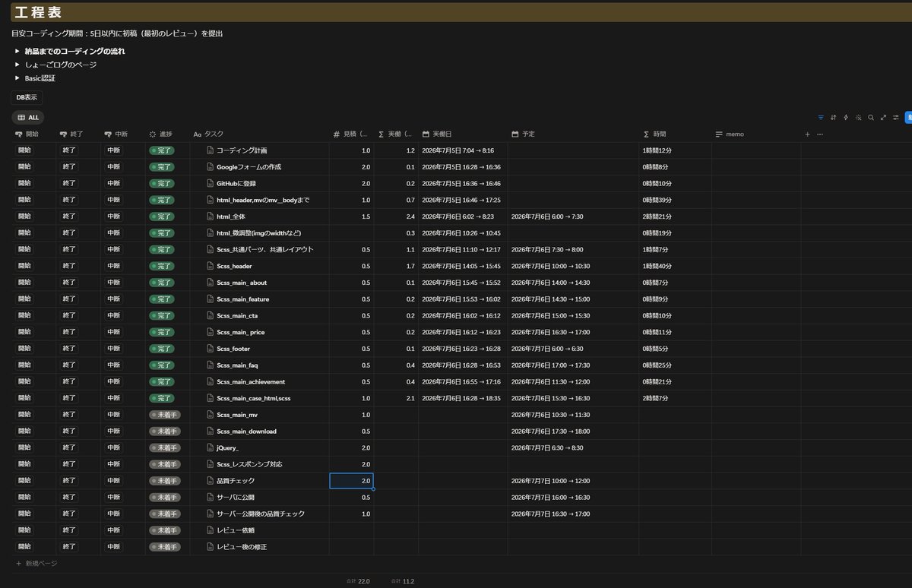Open database in full page with expand arrows
Viewport: 912px width, 588px height.
pyautogui.click(x=883, y=118)
